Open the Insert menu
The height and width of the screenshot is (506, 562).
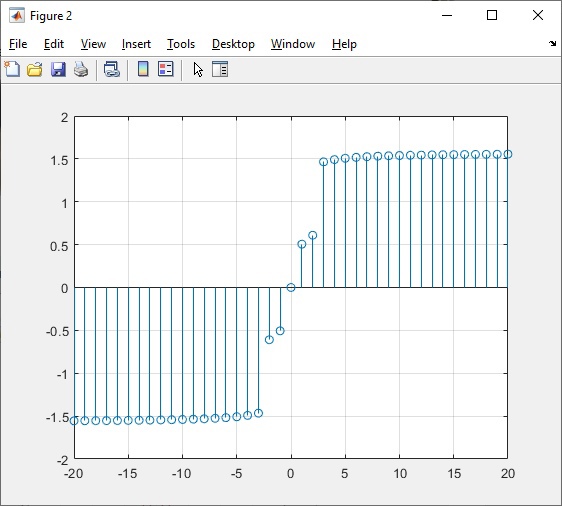point(136,44)
